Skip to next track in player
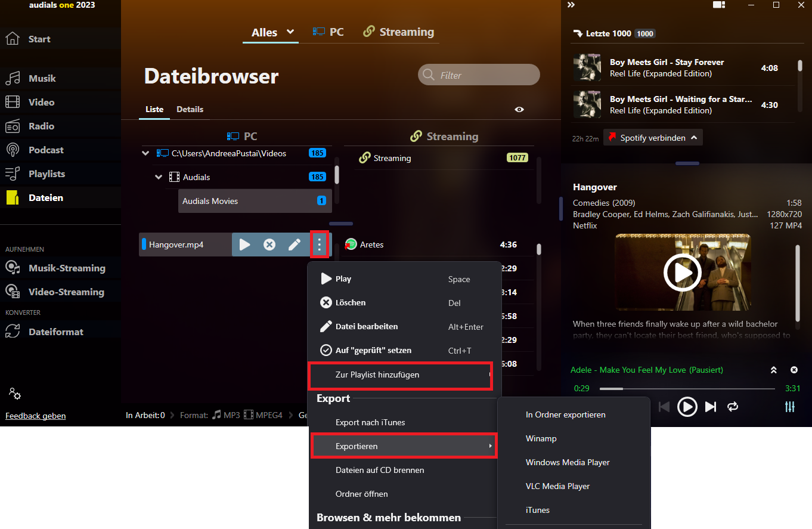Viewport: 812px width, 529px height. [x=711, y=407]
